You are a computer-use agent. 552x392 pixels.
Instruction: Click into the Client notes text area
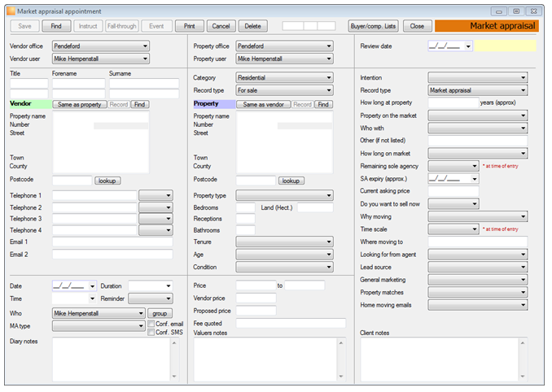click(x=440, y=359)
